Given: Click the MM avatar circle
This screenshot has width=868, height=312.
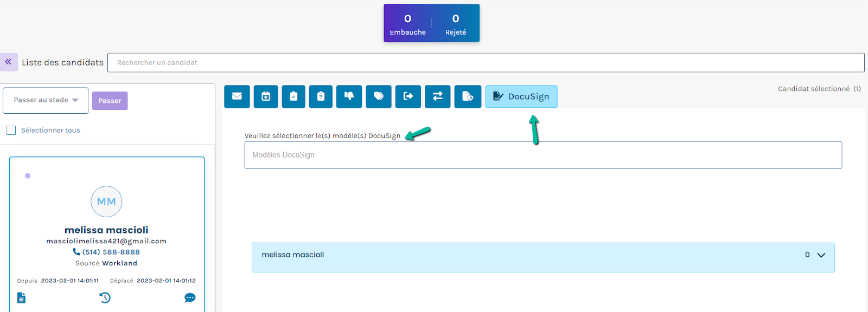Looking at the screenshot, I should (106, 201).
